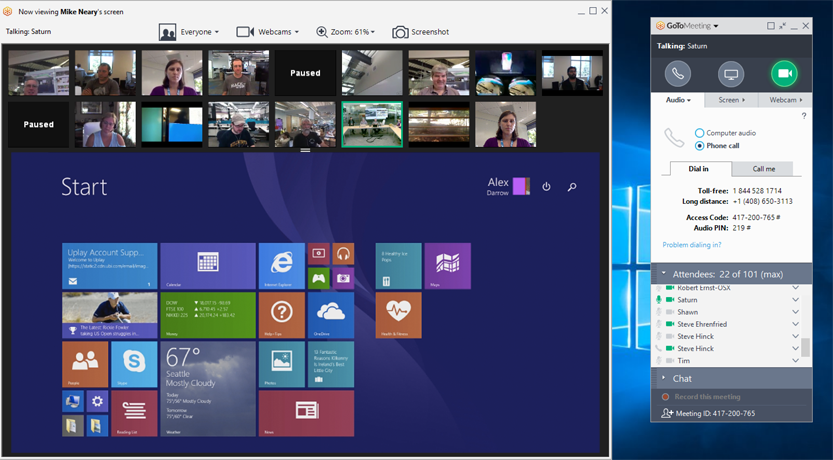Select the Call me tab
The height and width of the screenshot is (460, 833).
coord(763,169)
